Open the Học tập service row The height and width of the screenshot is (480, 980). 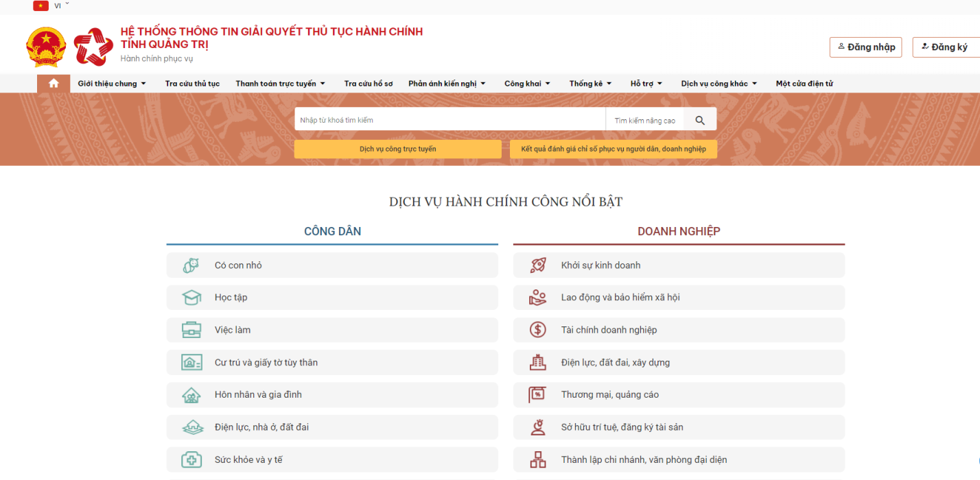(332, 298)
